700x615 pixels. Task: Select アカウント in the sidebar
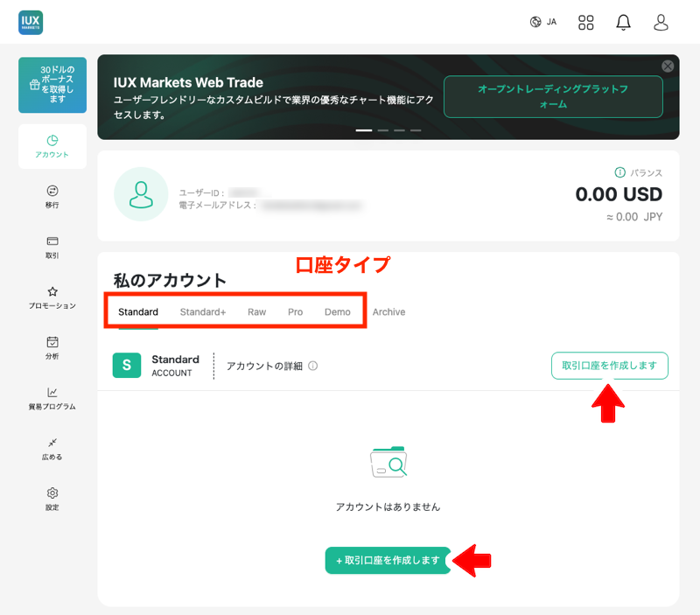pos(52,146)
